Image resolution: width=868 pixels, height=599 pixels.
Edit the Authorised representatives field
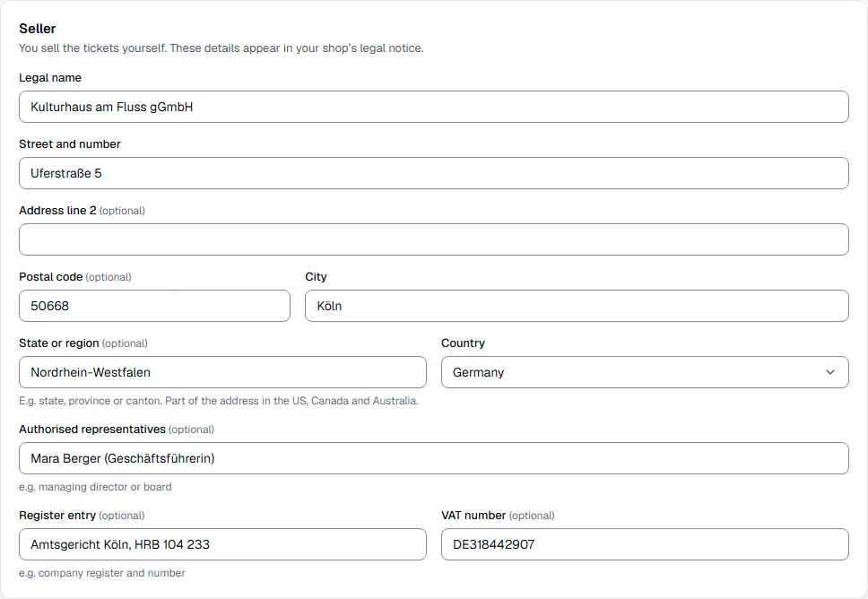point(433,458)
